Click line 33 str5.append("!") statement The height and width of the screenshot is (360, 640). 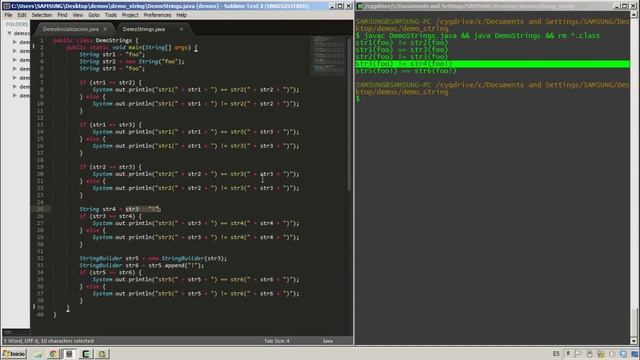(x=142, y=265)
